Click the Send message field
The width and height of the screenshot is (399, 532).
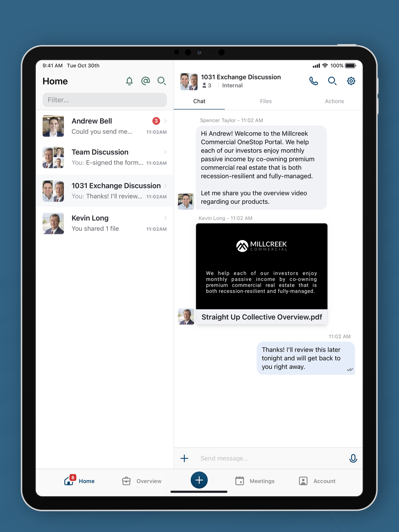click(x=271, y=458)
